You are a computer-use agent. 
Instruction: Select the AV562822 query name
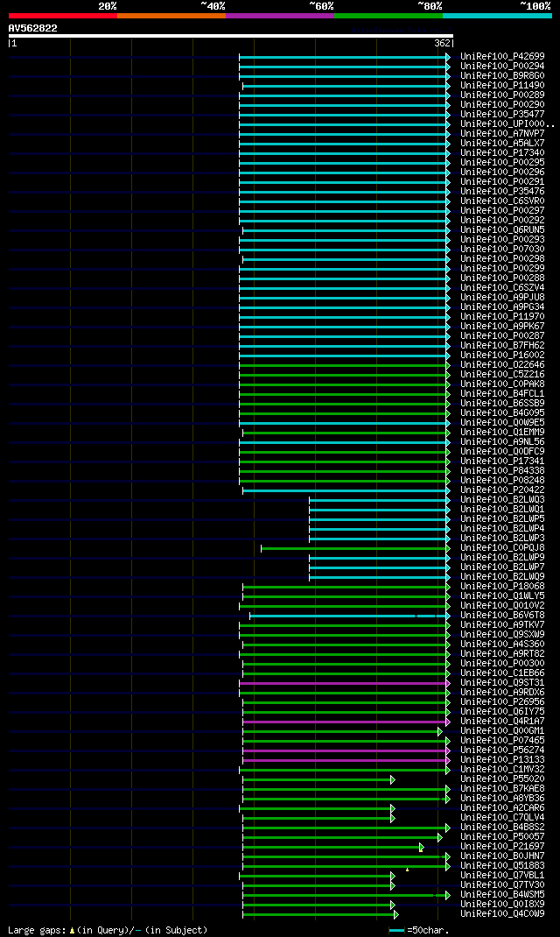pos(33,28)
